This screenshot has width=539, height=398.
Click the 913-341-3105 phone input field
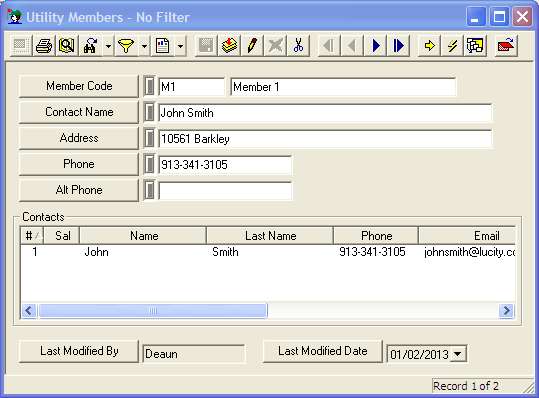coord(225,165)
